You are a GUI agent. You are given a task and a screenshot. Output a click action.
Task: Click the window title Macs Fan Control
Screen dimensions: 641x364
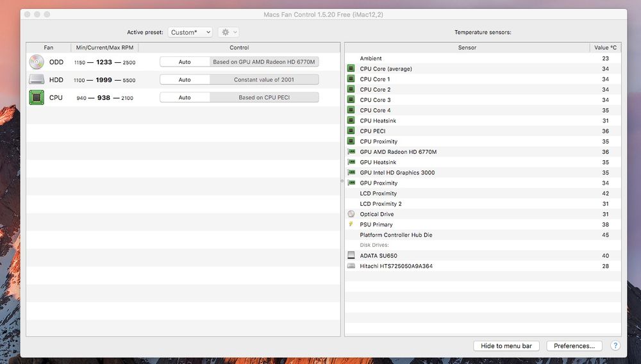click(323, 14)
